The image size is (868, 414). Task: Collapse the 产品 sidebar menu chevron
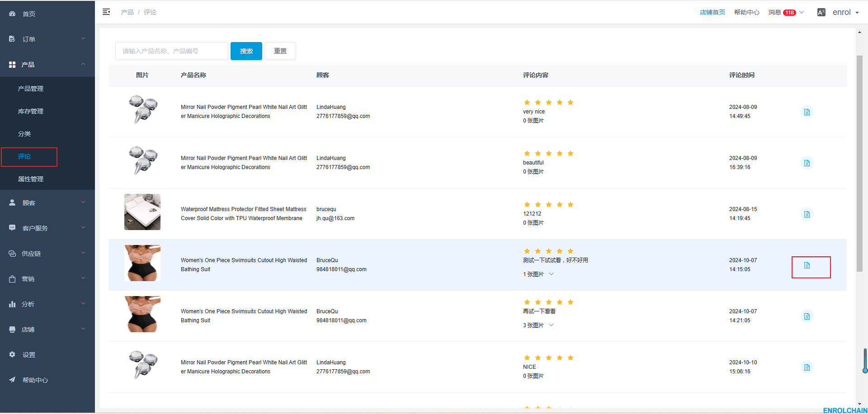[x=83, y=64]
